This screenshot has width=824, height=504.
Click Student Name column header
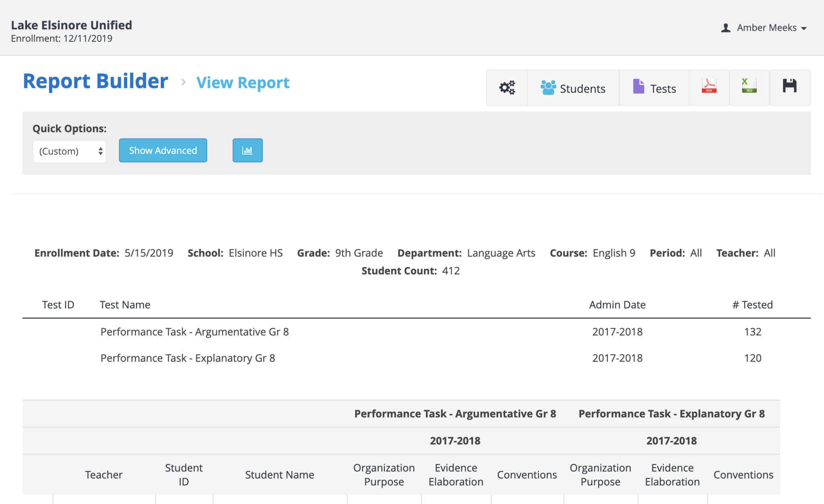pos(280,475)
